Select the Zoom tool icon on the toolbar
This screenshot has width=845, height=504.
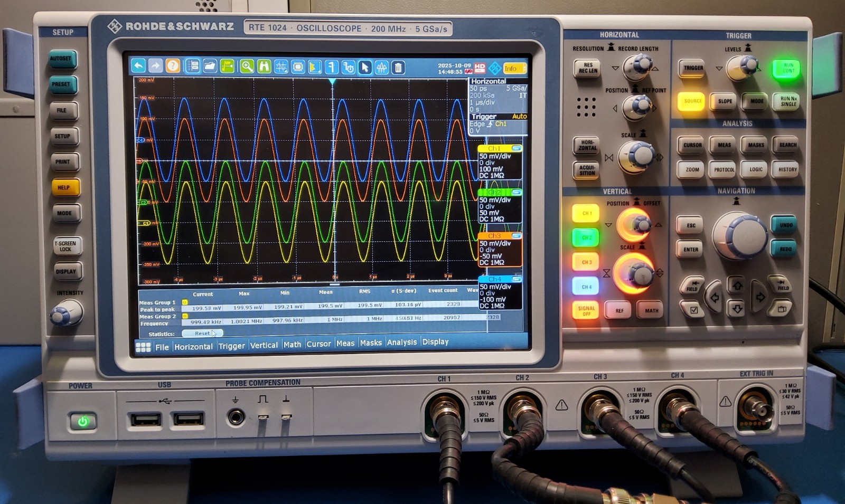click(x=247, y=68)
